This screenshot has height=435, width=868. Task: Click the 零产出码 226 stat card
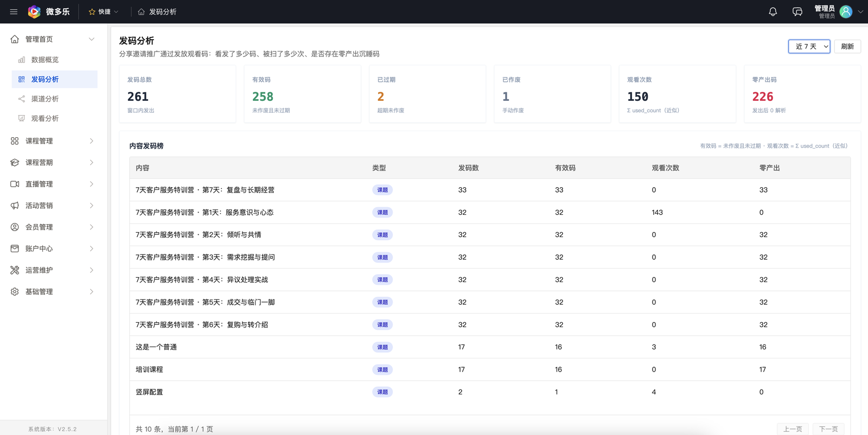[x=802, y=94]
